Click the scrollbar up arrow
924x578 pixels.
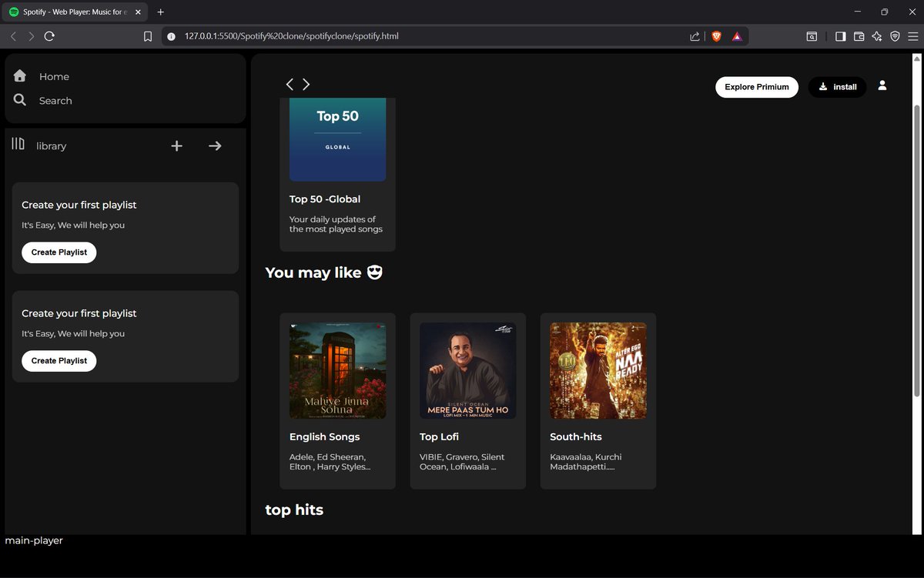point(916,58)
